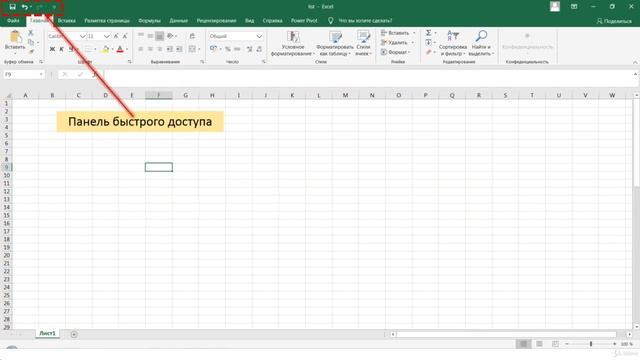
Task: Switch to the Power Pivot tab
Action: pos(304,20)
